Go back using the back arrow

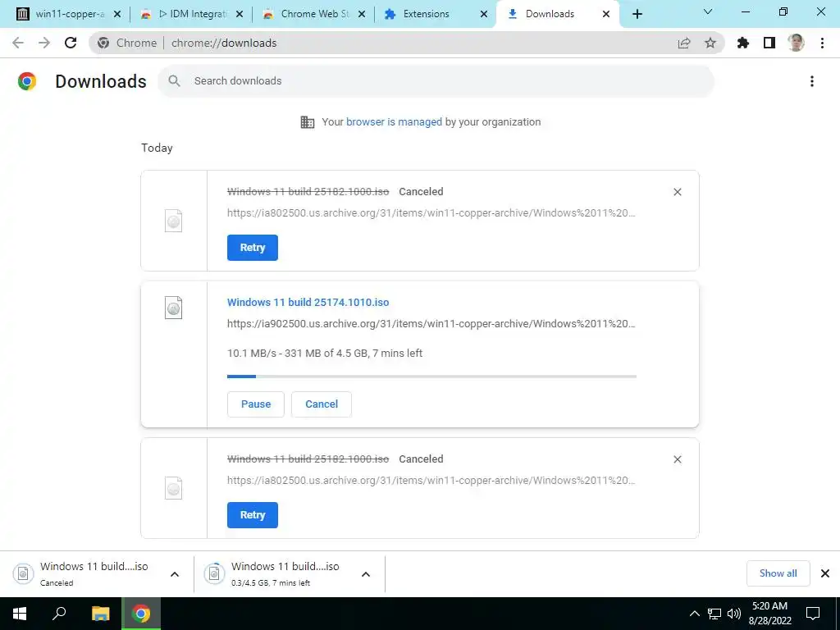[x=18, y=43]
